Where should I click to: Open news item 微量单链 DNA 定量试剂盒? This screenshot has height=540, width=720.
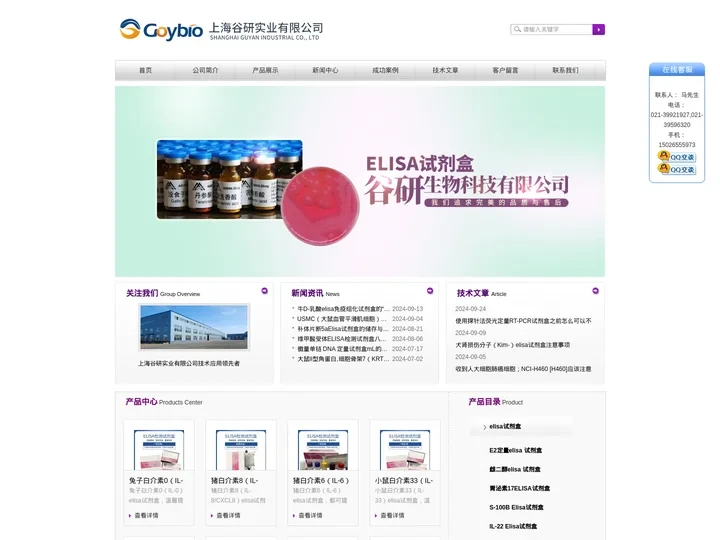[x=342, y=349]
